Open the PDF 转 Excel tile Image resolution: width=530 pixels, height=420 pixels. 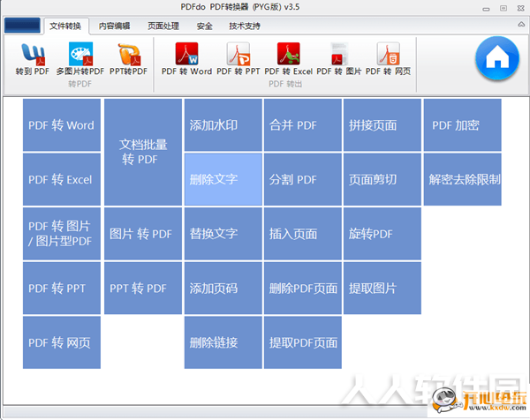[x=62, y=179]
